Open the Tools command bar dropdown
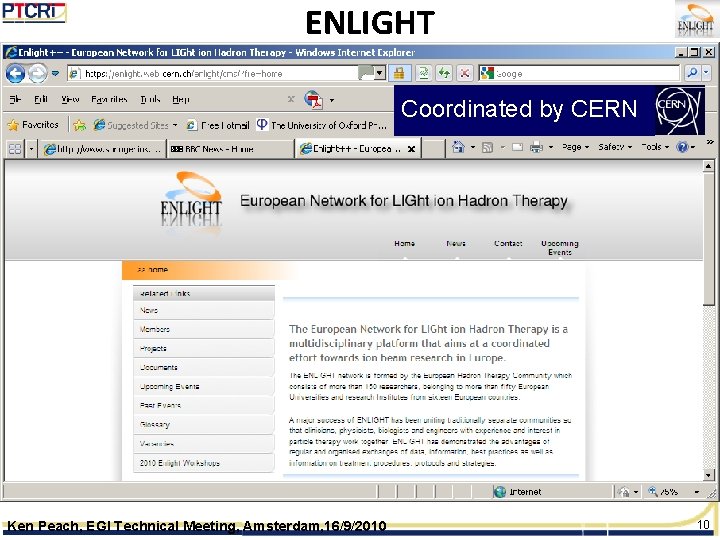 [655, 147]
